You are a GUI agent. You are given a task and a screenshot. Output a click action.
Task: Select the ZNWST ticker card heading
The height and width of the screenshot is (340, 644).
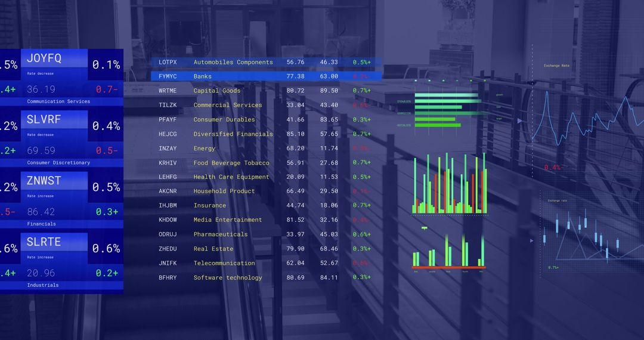(44, 181)
